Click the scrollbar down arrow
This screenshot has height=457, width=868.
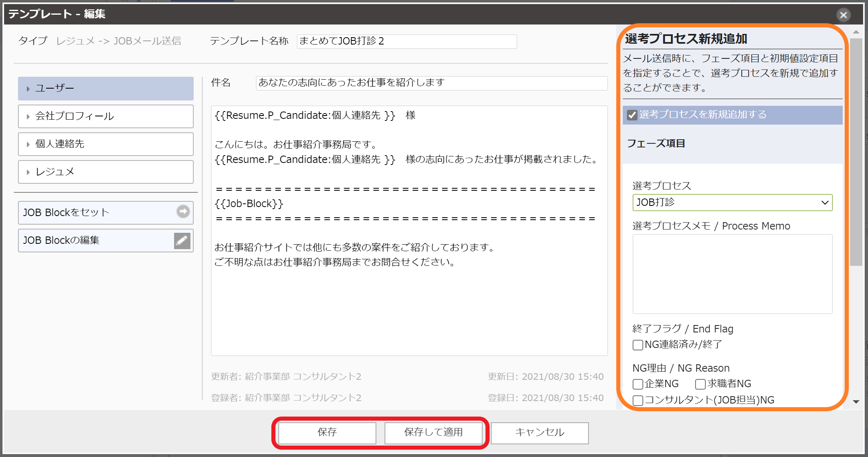[856, 402]
